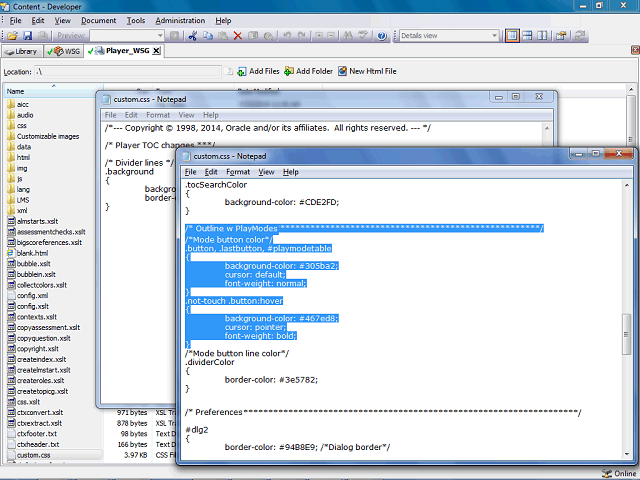
Task: Open View menu in front Notepad
Action: click(x=266, y=172)
